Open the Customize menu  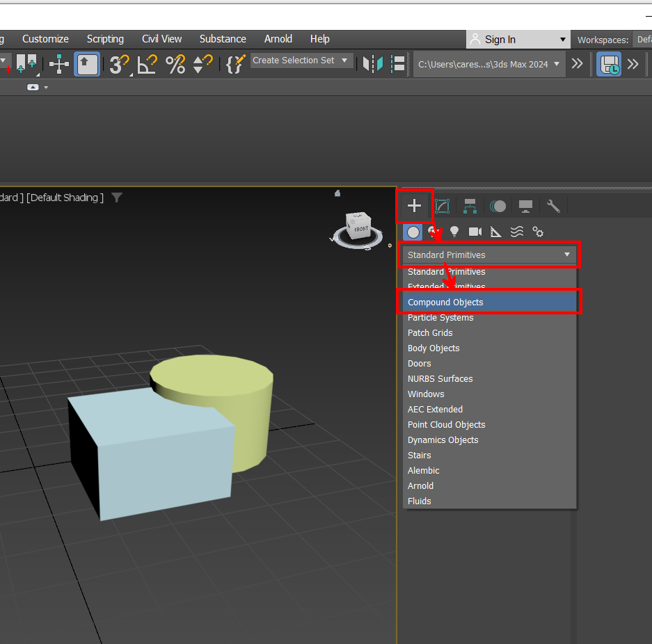45,39
